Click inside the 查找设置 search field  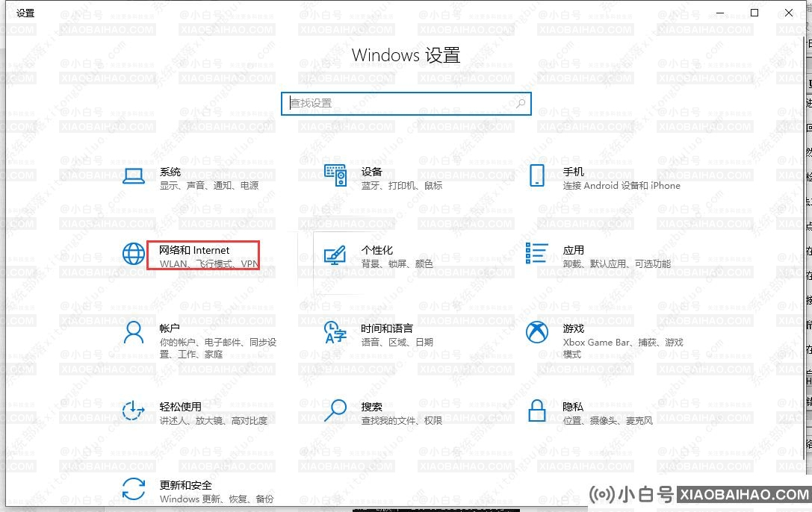[x=400, y=103]
